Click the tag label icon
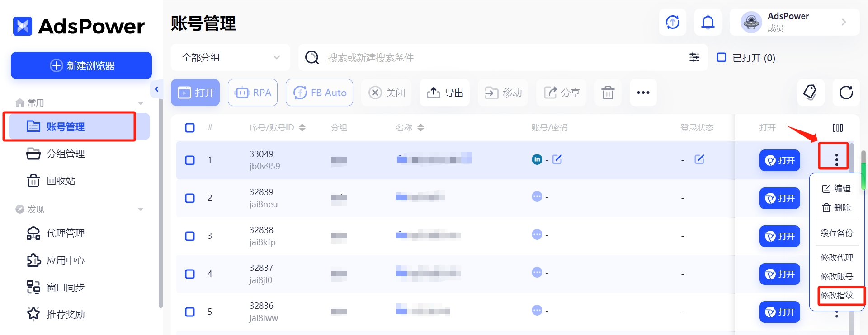The image size is (868, 335). pos(811,93)
